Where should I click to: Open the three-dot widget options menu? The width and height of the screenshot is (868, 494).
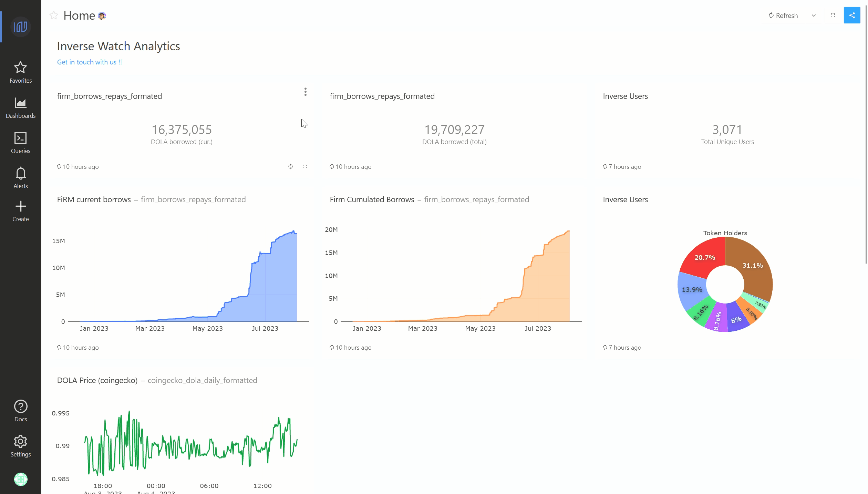(306, 92)
